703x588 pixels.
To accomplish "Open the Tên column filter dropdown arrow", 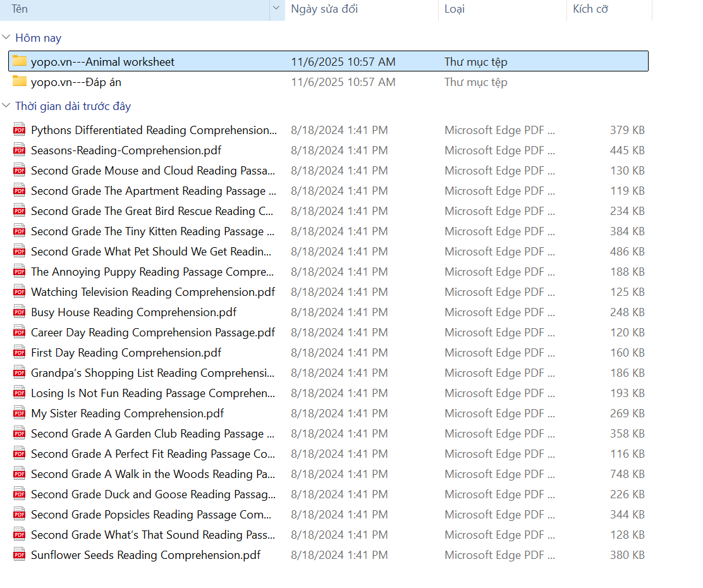I will (276, 9).
